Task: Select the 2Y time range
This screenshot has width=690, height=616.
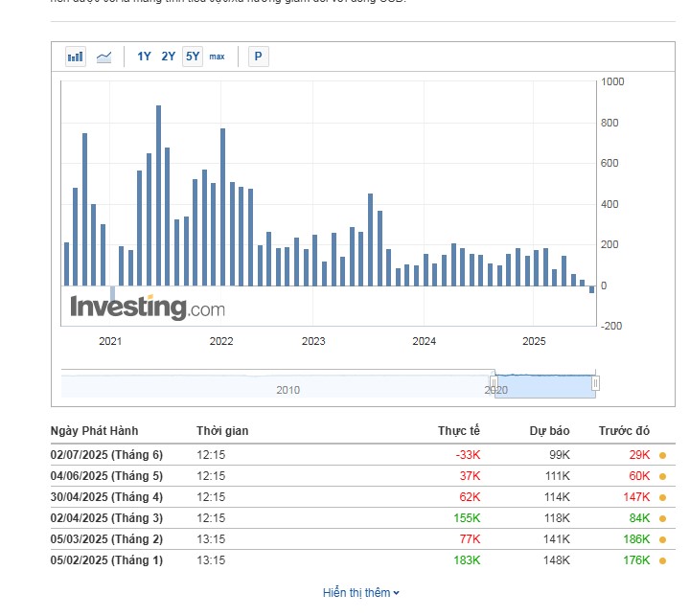Action: [168, 57]
